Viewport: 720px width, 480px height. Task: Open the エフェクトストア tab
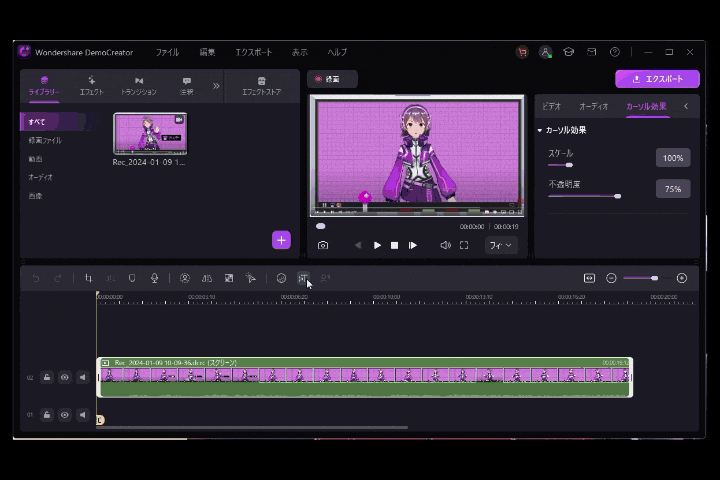click(261, 86)
